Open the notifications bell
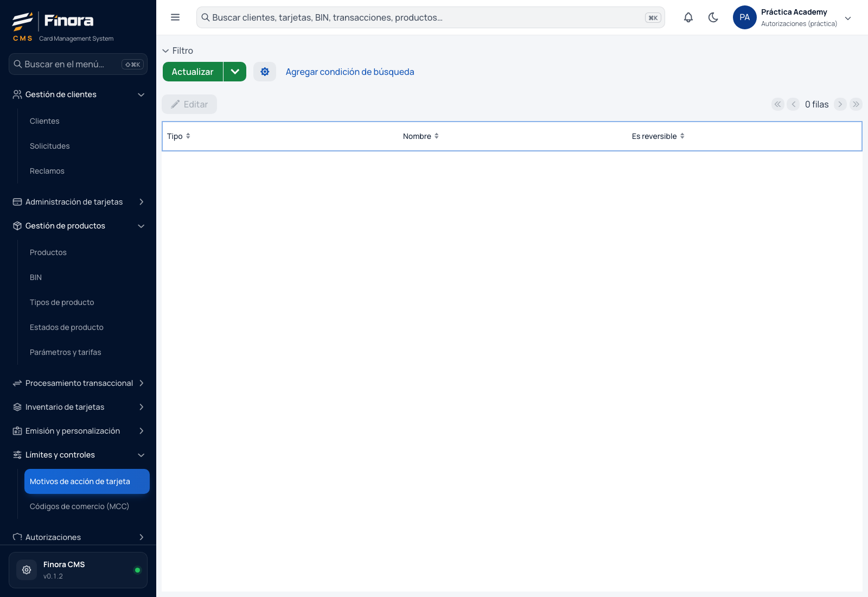This screenshot has height=597, width=868. (688, 17)
